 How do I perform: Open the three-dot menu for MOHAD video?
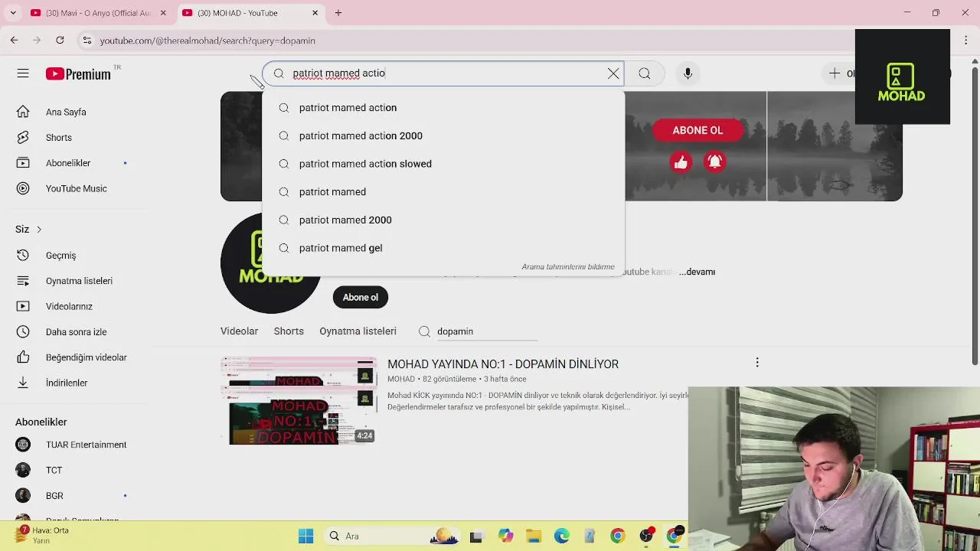click(x=757, y=363)
